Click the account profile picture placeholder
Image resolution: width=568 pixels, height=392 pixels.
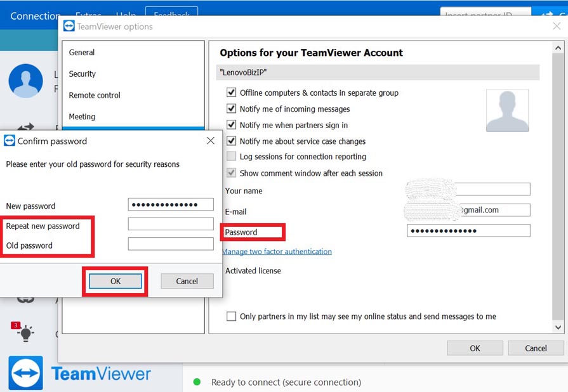pyautogui.click(x=507, y=110)
